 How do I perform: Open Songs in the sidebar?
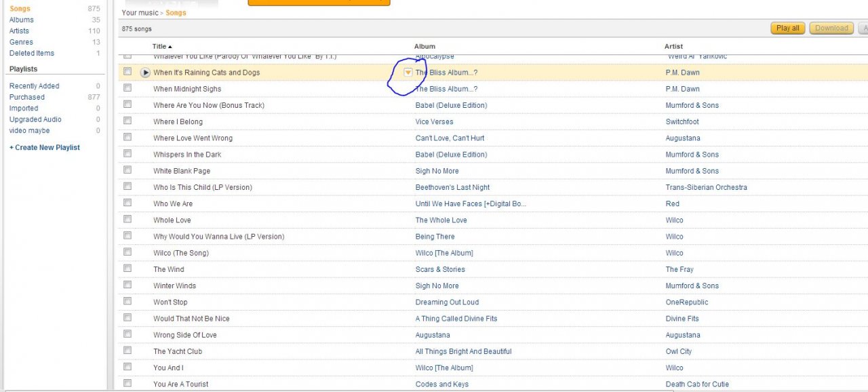tap(20, 9)
